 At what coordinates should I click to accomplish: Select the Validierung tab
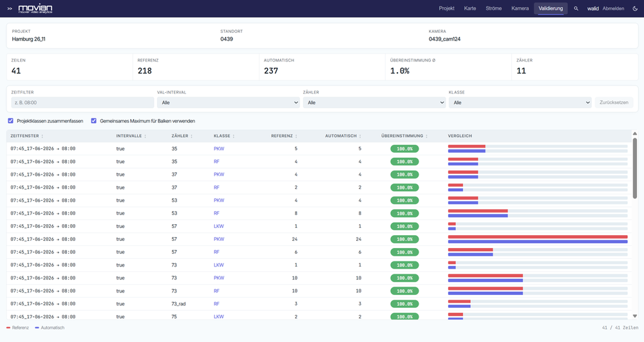pos(551,8)
